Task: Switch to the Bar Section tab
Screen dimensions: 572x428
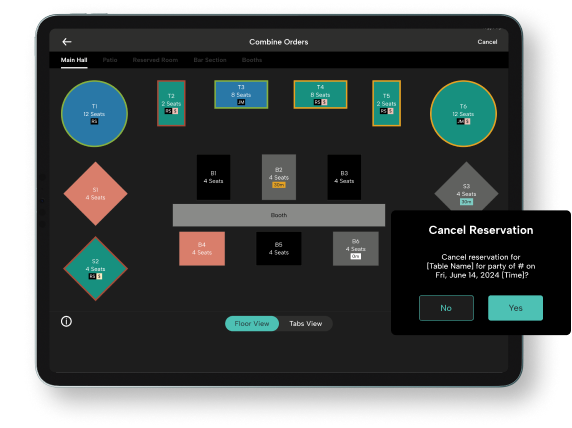Action: click(210, 60)
